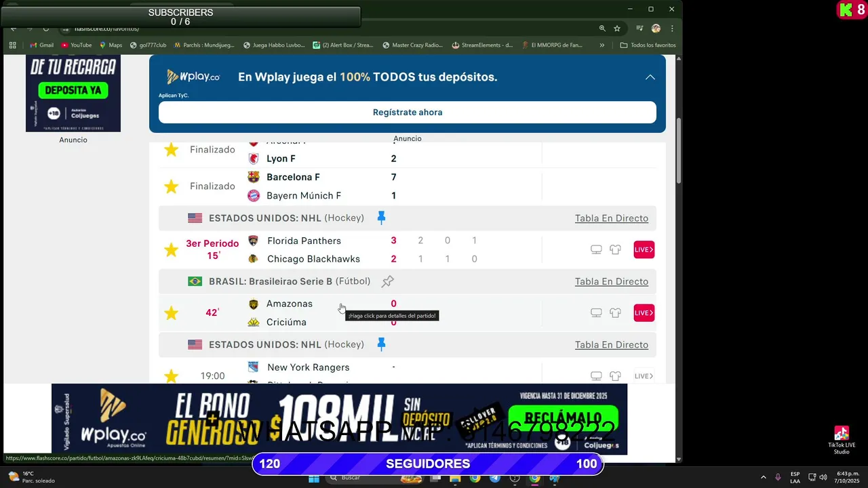Click the Florida Panthers team name
868x488 pixels.
304,241
